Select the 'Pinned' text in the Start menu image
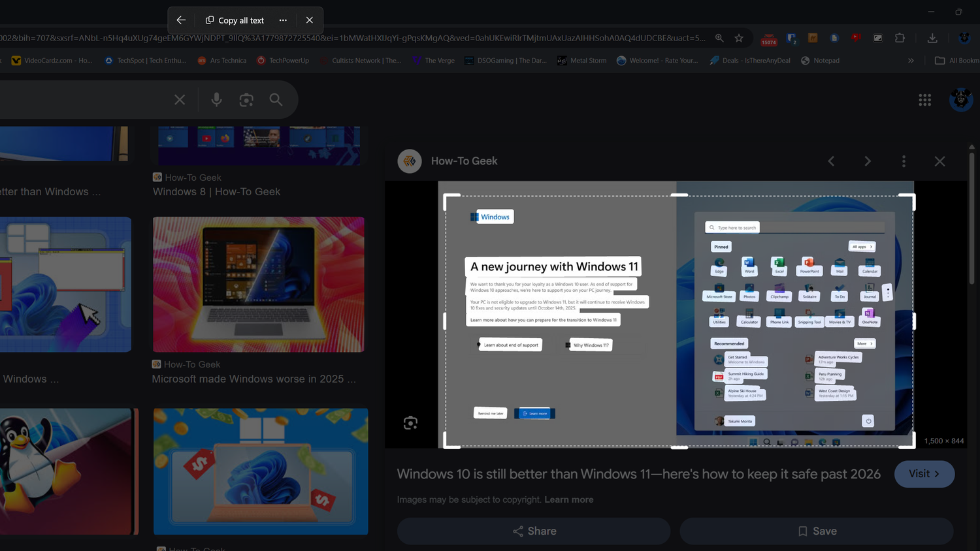Screen dimensions: 980x551 pos(721,247)
